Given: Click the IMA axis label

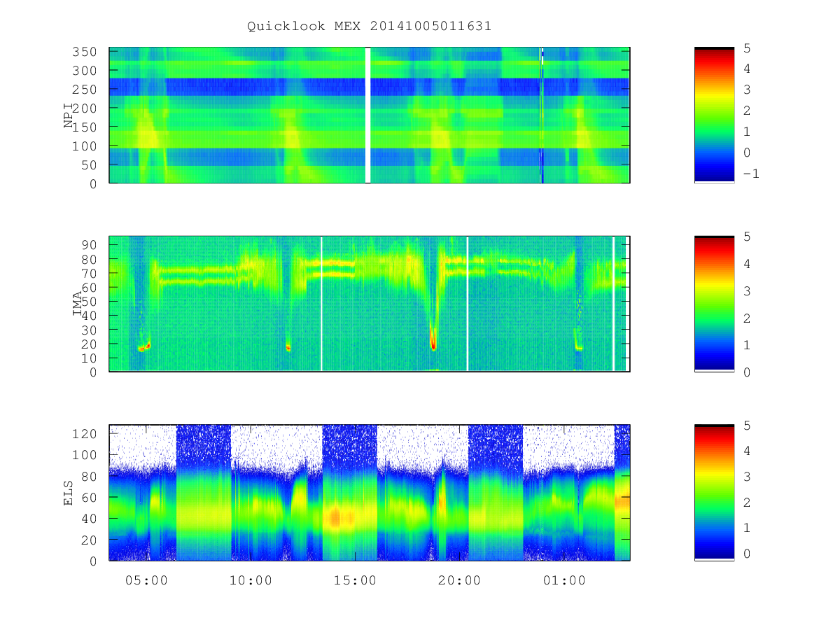Looking at the screenshot, I should 78,303.
